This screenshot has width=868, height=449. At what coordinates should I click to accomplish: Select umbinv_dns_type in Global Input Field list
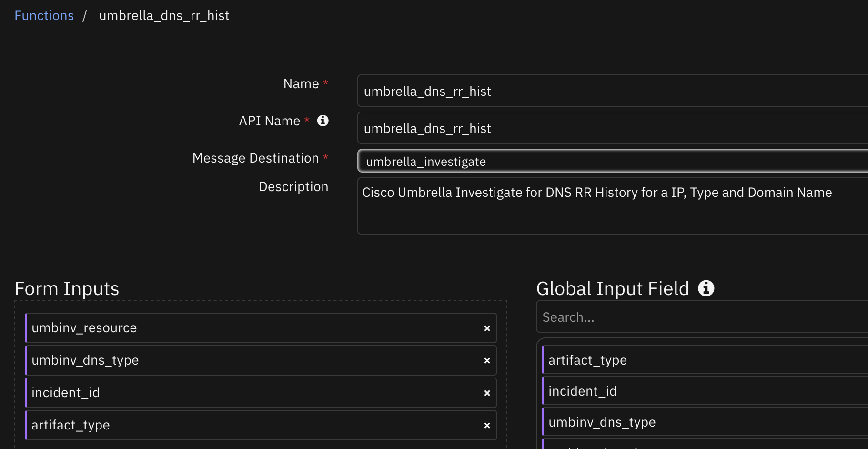705,422
